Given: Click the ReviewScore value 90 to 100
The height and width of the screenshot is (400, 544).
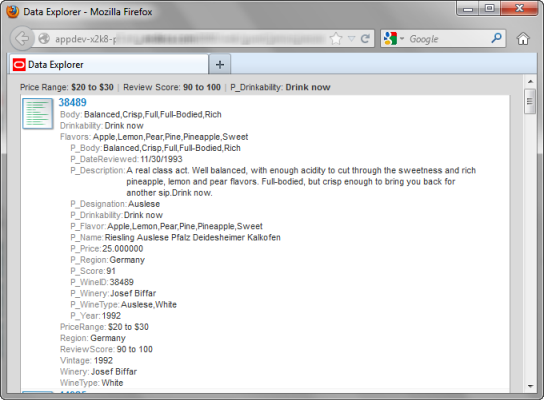Looking at the screenshot, I should click(x=135, y=349).
